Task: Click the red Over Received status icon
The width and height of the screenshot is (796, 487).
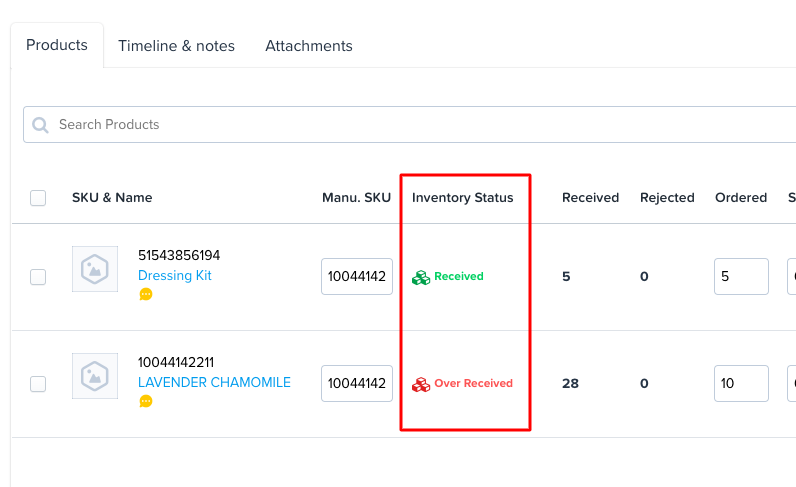Action: (x=421, y=384)
